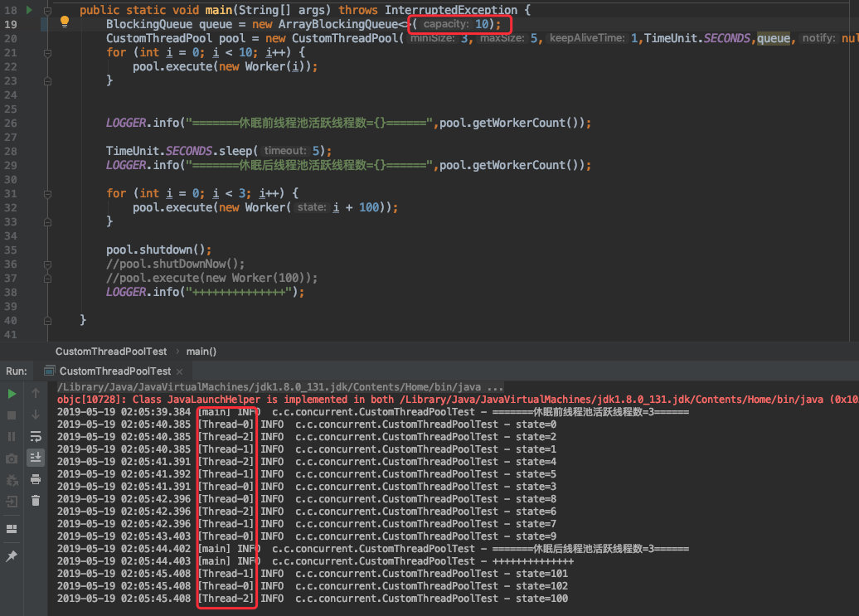Click the highlighted 'queue' argument on line 20

pos(773,38)
